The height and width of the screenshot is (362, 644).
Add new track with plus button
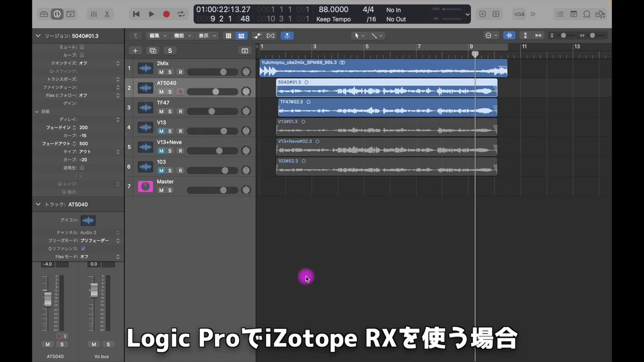[135, 51]
